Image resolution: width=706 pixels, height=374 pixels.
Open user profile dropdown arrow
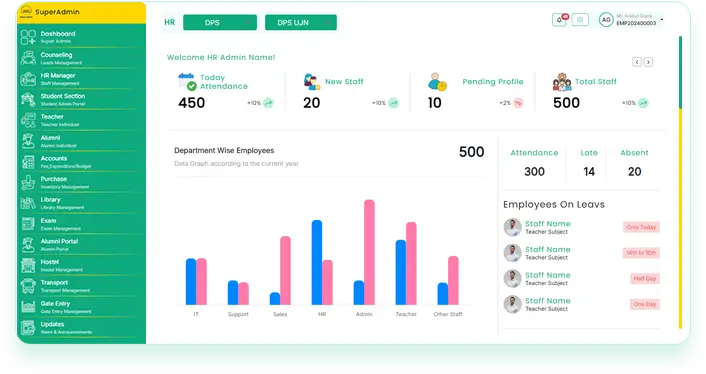tap(662, 20)
